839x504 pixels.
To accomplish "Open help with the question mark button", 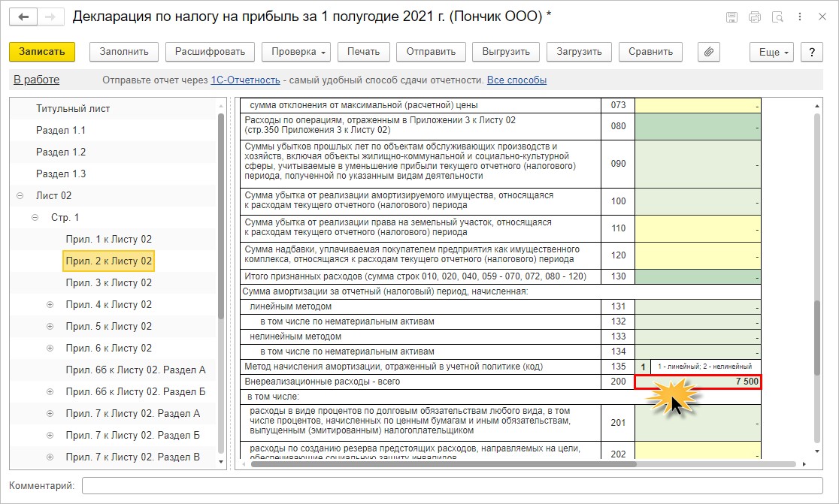I will 812,52.
